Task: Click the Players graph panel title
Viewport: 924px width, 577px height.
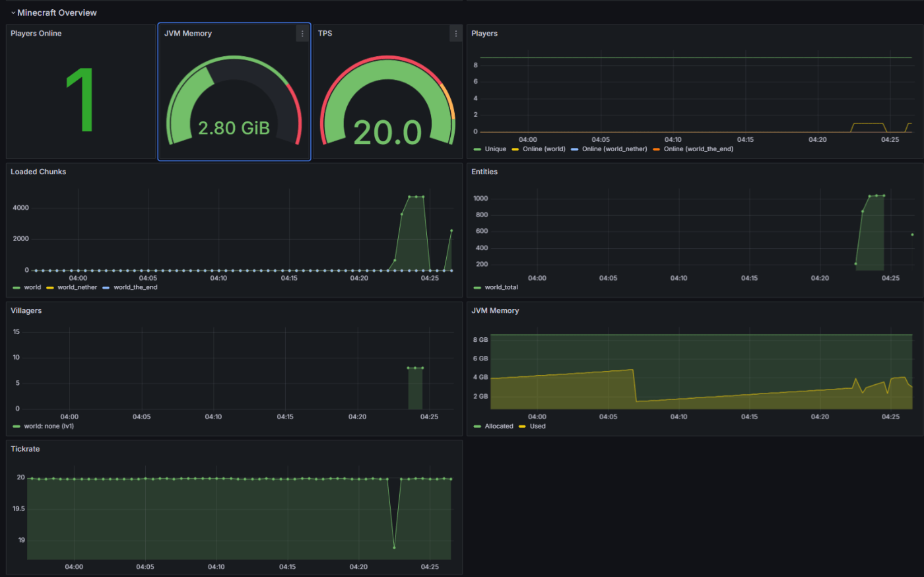Action: coord(484,34)
